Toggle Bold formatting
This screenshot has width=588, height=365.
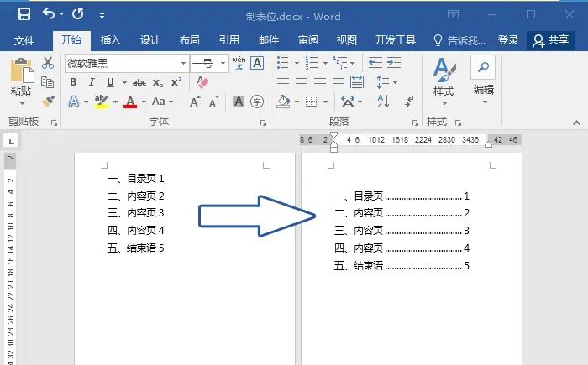[74, 82]
